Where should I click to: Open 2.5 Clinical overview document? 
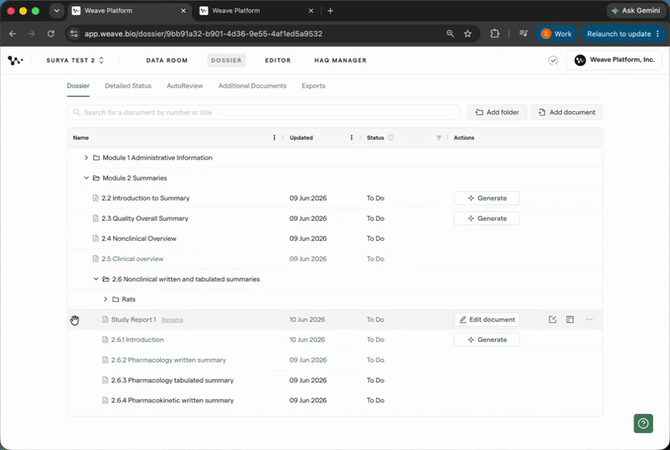click(132, 259)
